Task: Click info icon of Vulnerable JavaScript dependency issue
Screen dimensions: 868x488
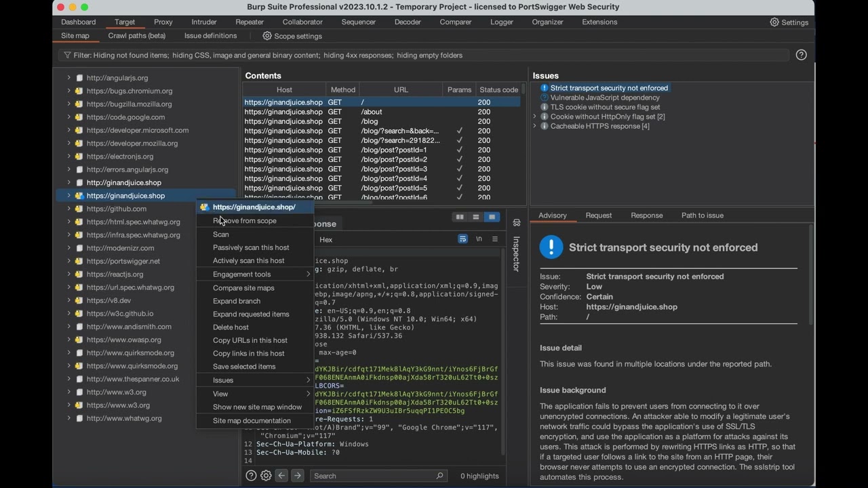Action: pos(544,98)
